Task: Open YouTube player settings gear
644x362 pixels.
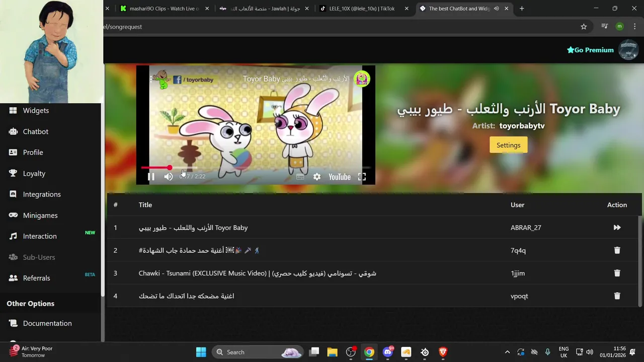Action: point(317,177)
